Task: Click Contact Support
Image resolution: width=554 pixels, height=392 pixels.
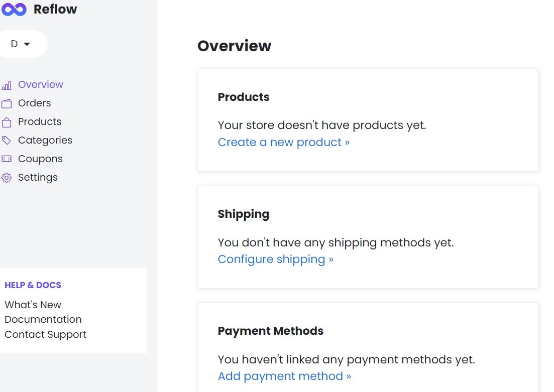Action: tap(45, 334)
